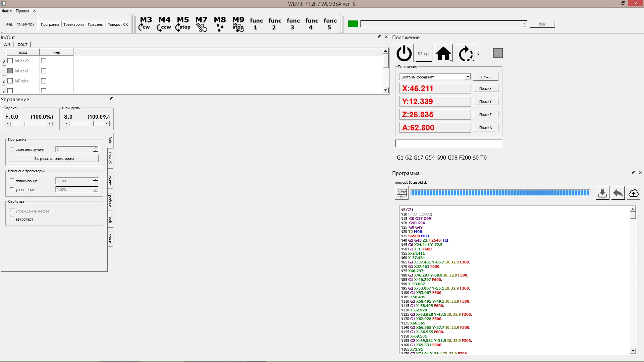The width and height of the screenshot is (644, 362).
Task: Check the один инструмент option
Action: click(12, 149)
